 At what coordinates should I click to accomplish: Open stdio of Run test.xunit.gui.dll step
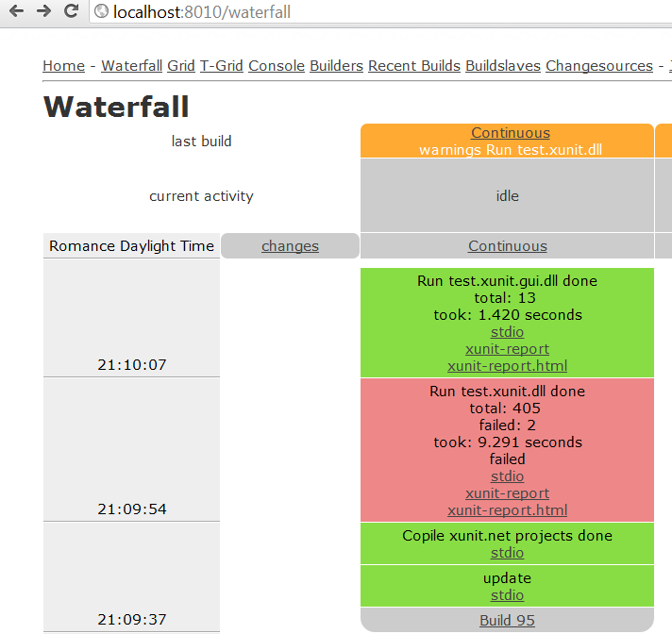pos(507,332)
